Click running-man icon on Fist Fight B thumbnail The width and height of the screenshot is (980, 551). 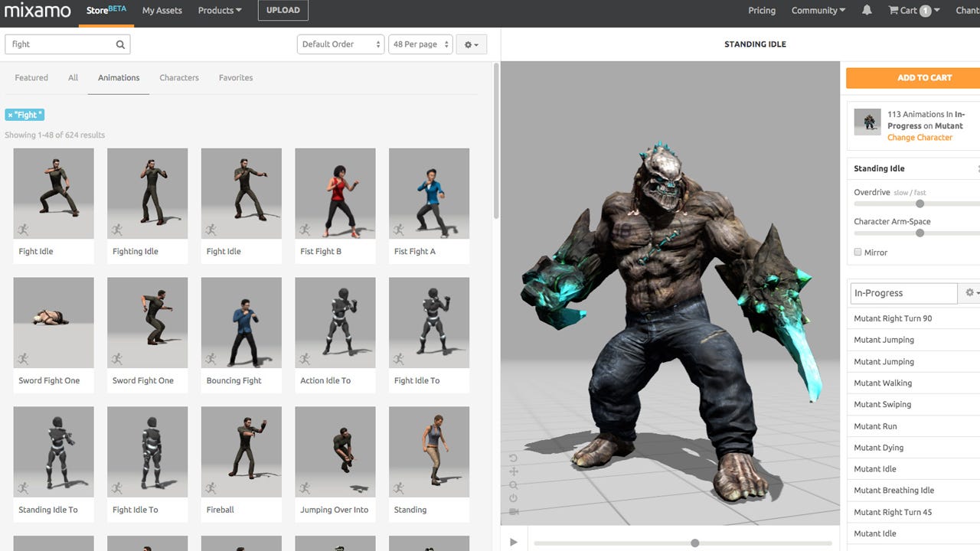point(305,230)
